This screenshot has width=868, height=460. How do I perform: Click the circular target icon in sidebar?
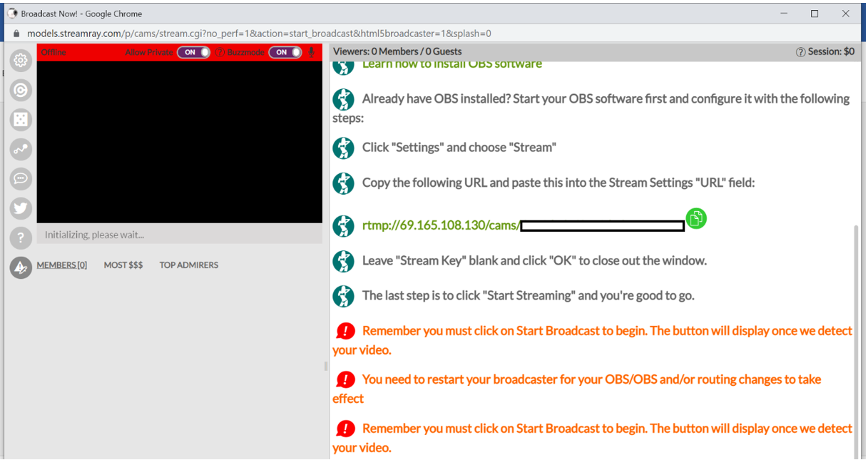tap(21, 91)
